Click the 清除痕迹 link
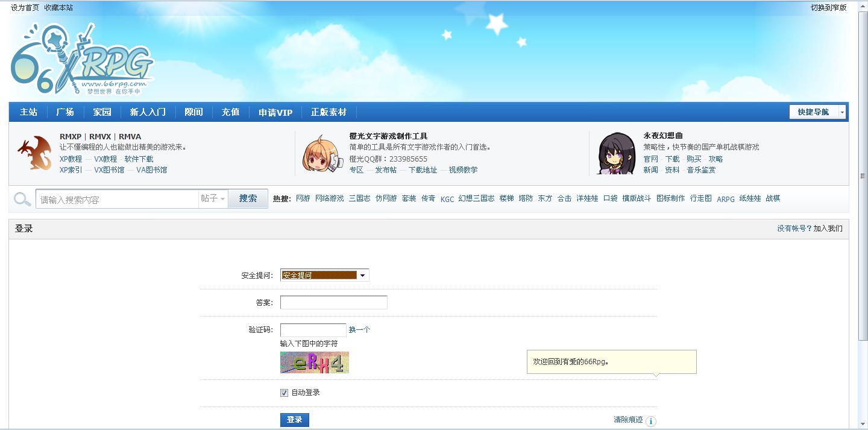Image resolution: width=868 pixels, height=430 pixels. point(628,420)
